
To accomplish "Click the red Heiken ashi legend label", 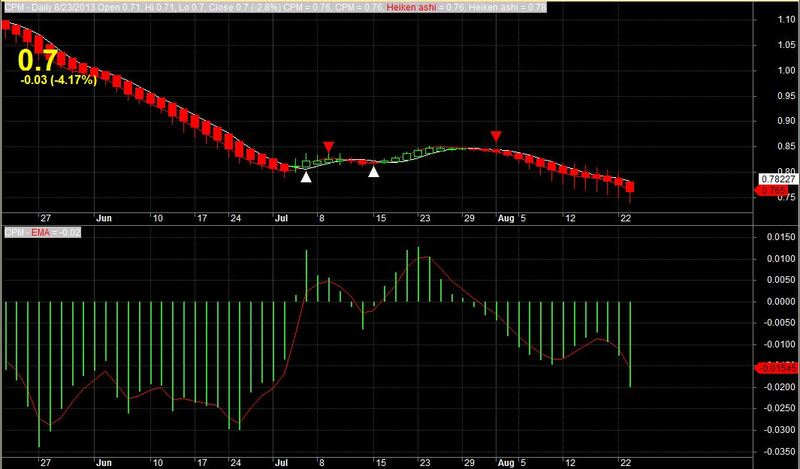I will [413, 7].
